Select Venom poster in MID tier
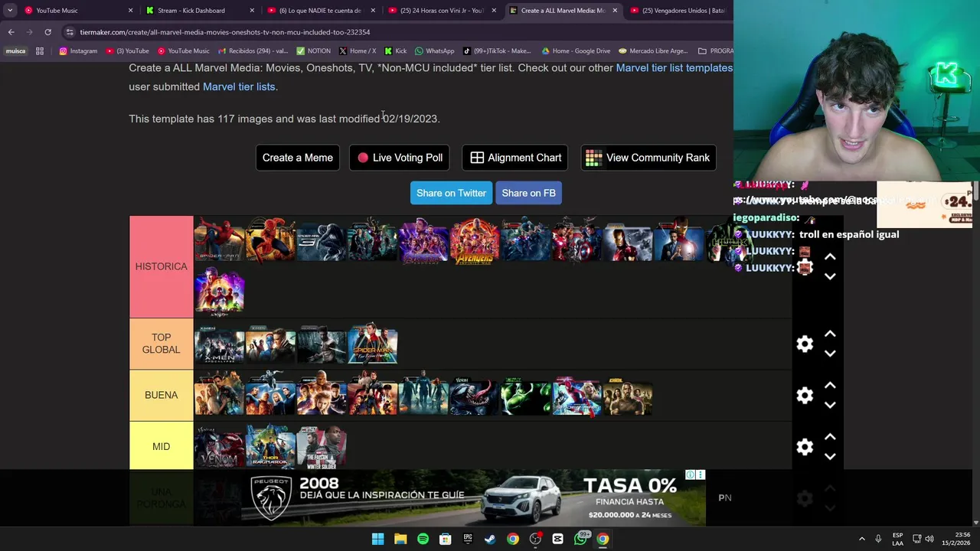980x551 pixels. (219, 447)
